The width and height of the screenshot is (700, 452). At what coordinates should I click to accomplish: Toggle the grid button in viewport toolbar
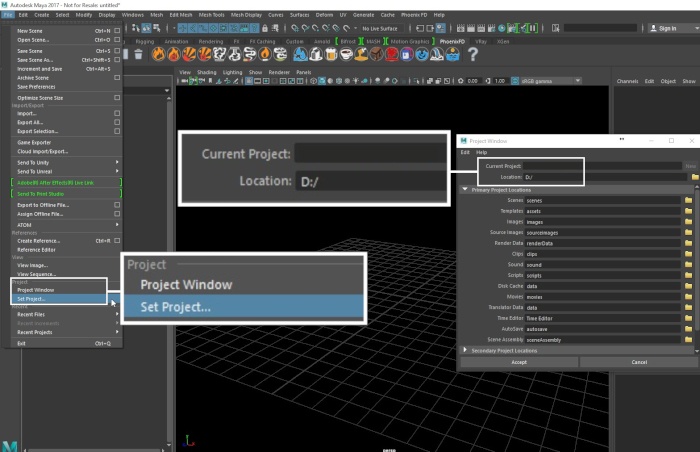(249, 81)
